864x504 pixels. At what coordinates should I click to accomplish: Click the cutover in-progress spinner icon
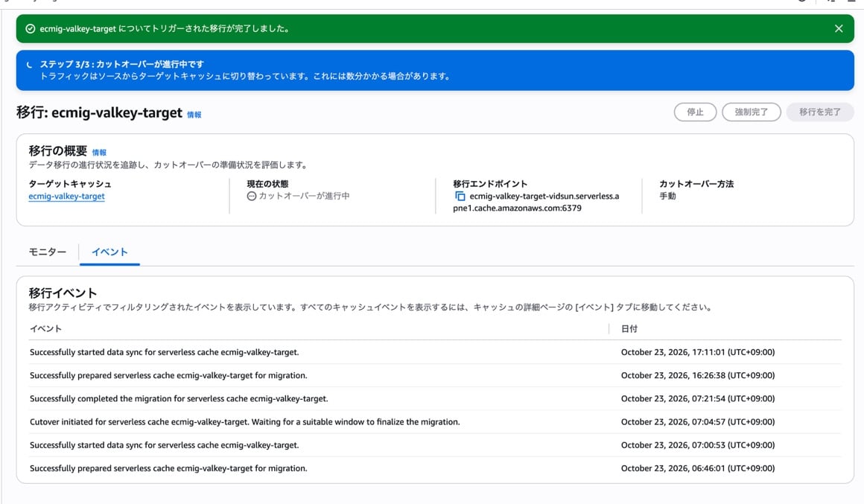click(29, 65)
